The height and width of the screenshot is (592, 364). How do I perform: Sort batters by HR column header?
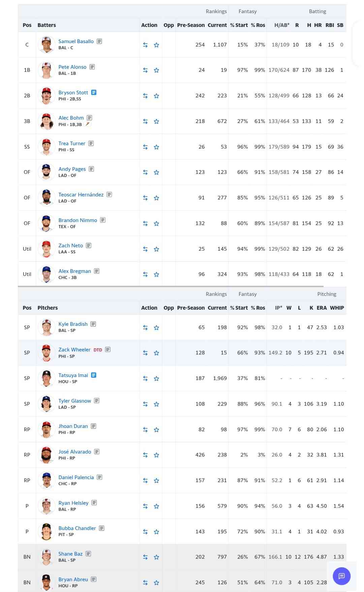[318, 25]
